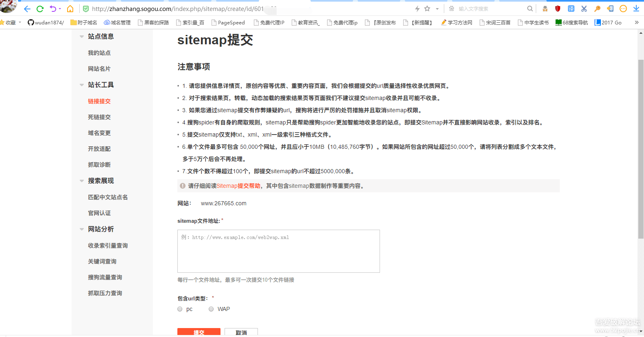Open the Sitemap提交帮助 link
Viewport: 644px width, 337px height.
point(238,186)
